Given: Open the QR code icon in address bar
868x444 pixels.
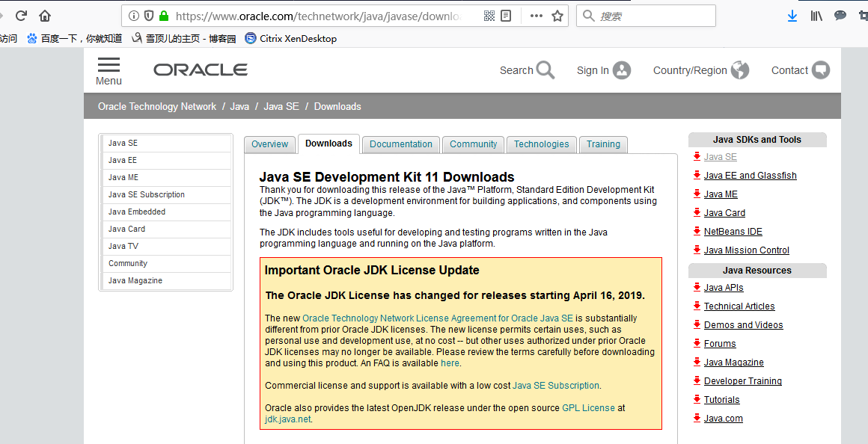Looking at the screenshot, I should (489, 16).
